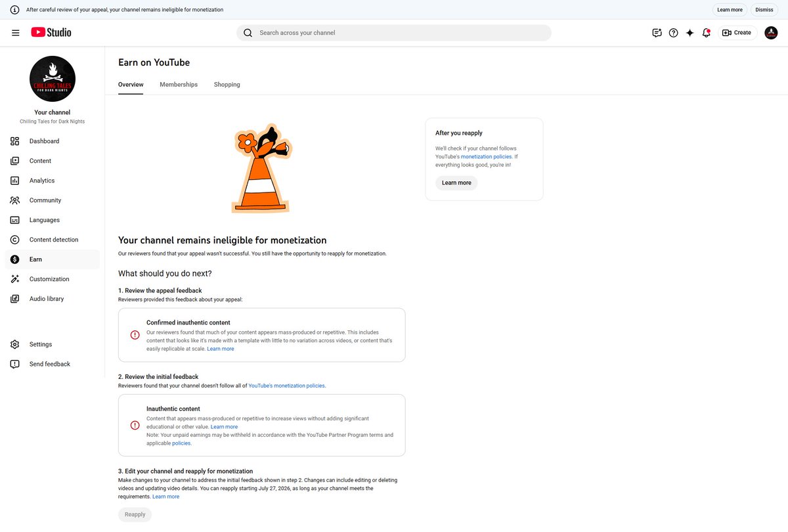
Task: Click Learn more in step 3 text
Action: 165,497
